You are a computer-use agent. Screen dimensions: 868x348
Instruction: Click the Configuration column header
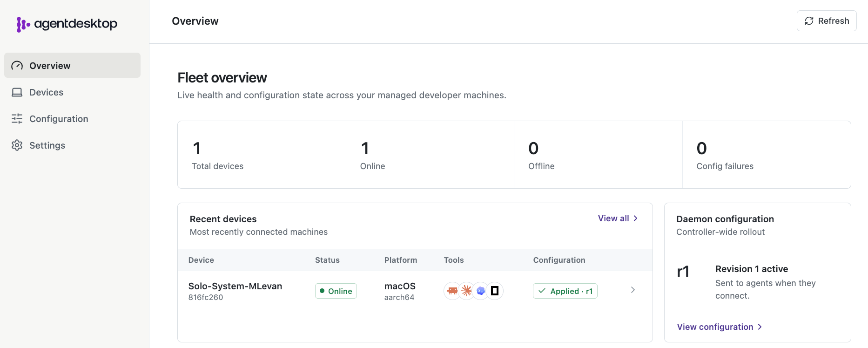[559, 260]
